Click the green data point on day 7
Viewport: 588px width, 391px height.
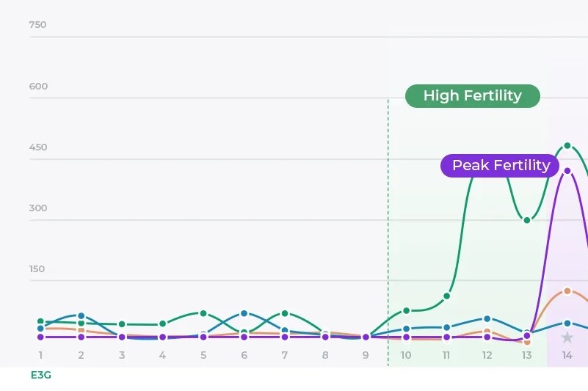coord(285,313)
